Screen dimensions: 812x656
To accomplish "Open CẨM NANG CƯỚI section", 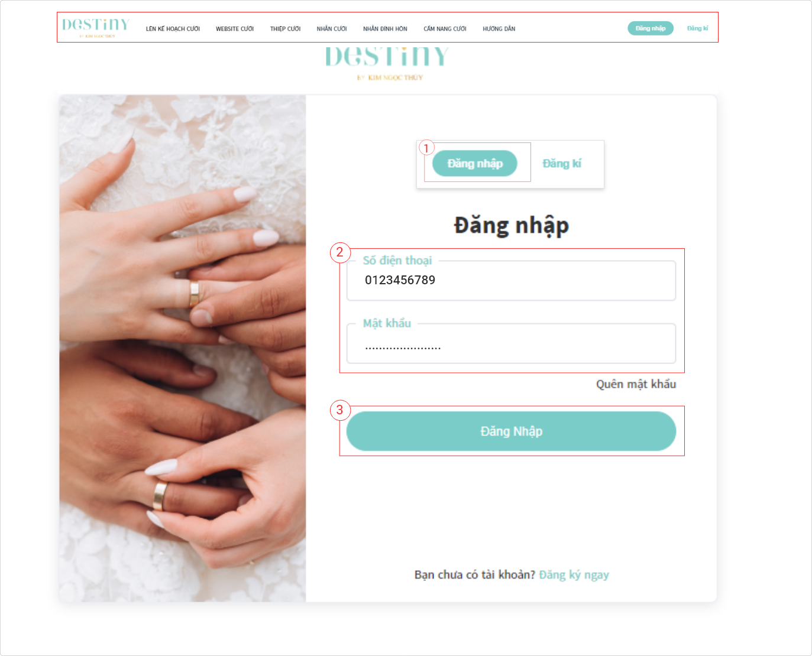I will click(445, 29).
